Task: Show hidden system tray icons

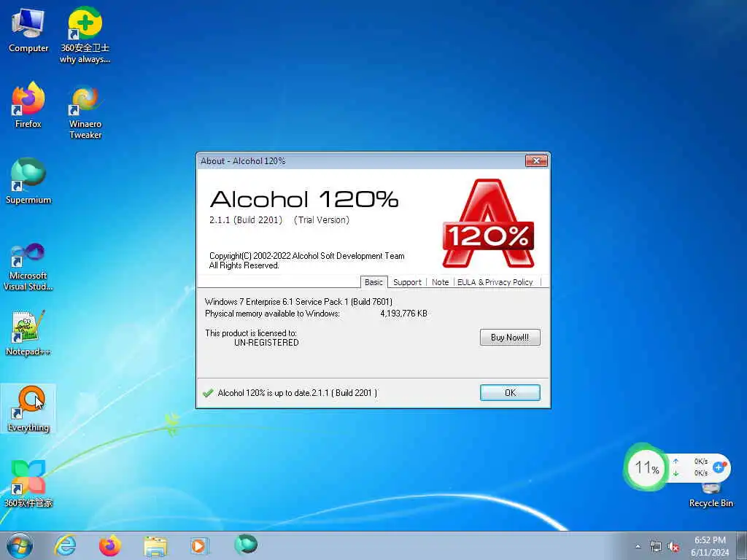Action: click(638, 547)
